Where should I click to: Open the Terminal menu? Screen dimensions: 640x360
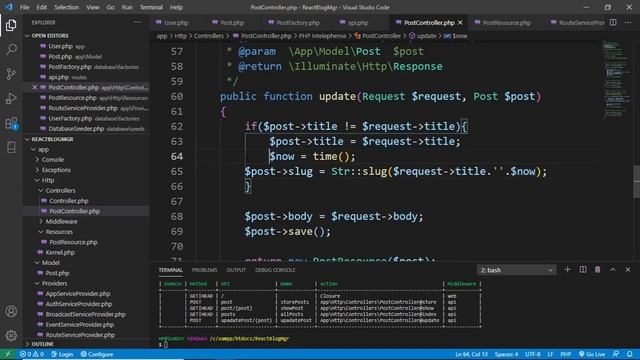pos(151,7)
